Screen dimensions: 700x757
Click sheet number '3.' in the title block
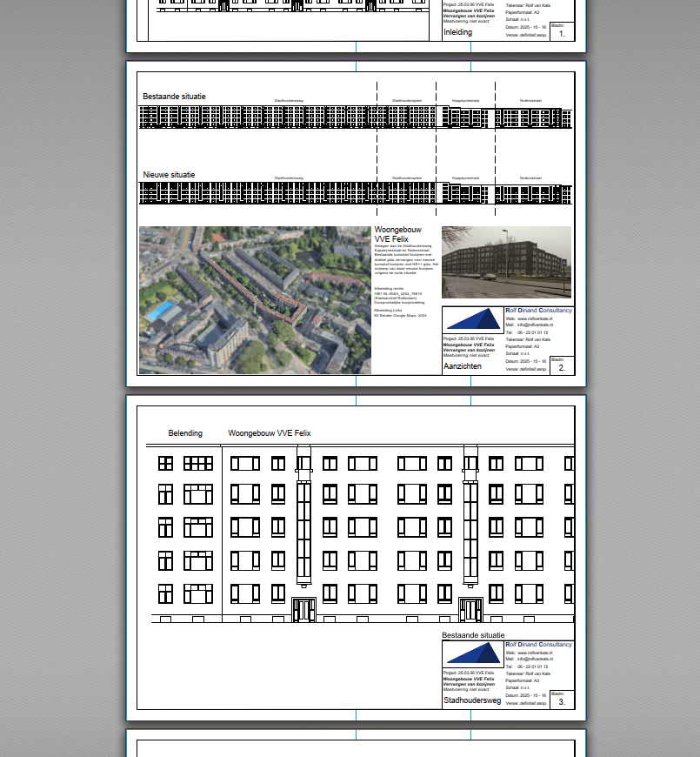point(562,702)
